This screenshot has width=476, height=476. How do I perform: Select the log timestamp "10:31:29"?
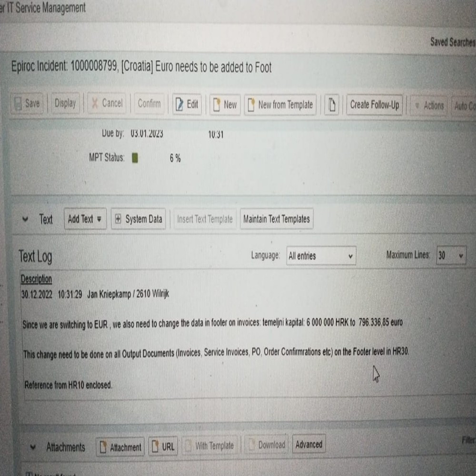coord(70,295)
